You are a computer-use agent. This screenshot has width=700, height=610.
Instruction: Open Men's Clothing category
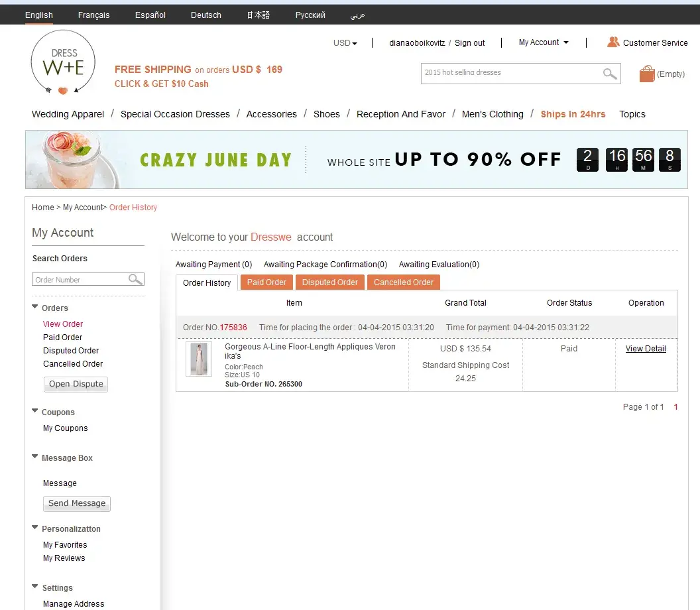click(x=493, y=114)
